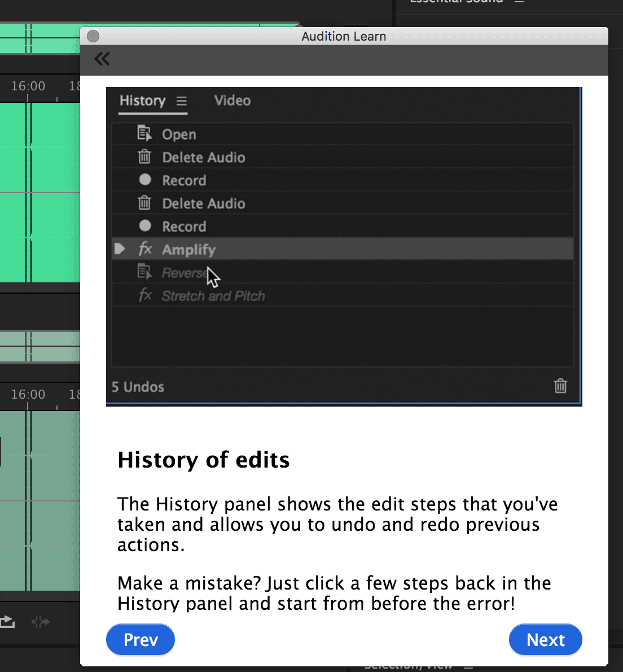Close the Audition Learn window
The height and width of the screenshot is (672, 623).
pyautogui.click(x=93, y=37)
